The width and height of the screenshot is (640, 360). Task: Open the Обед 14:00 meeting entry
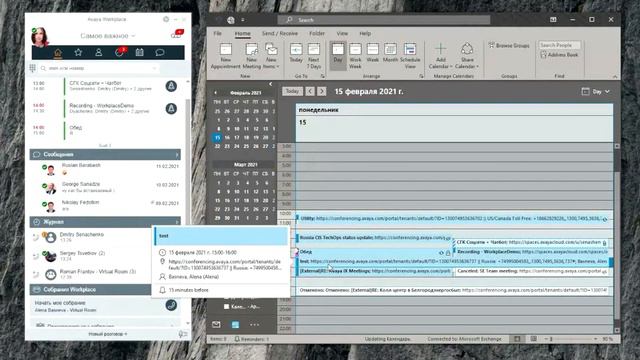105,130
